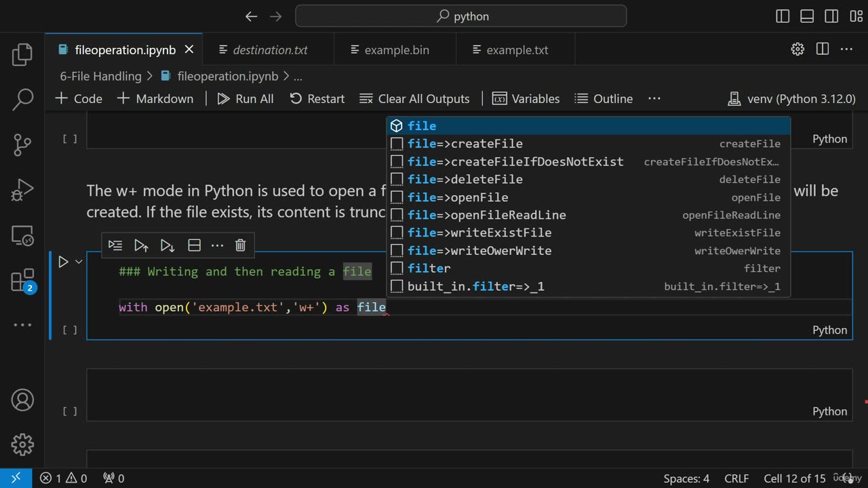Clear All Outputs of notebook
This screenshot has height=488, width=868.
414,98
